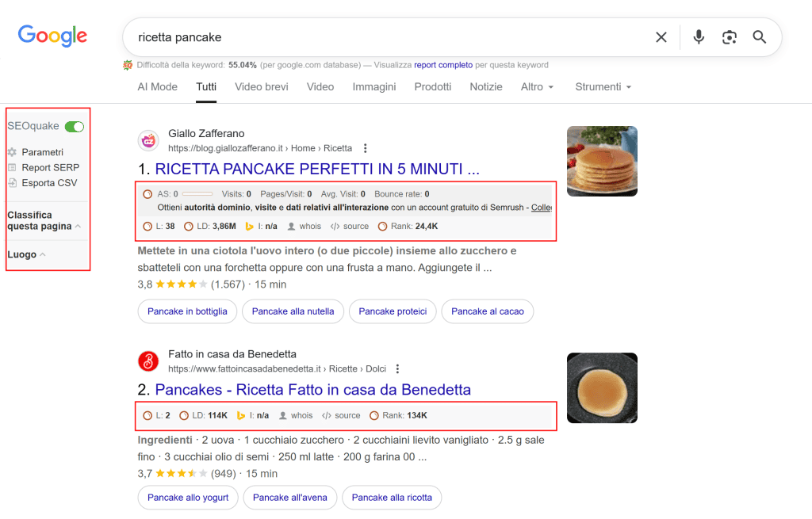Click the Bing I: n/a icon in first result
Image resolution: width=812 pixels, height=519 pixels.
[250, 226]
